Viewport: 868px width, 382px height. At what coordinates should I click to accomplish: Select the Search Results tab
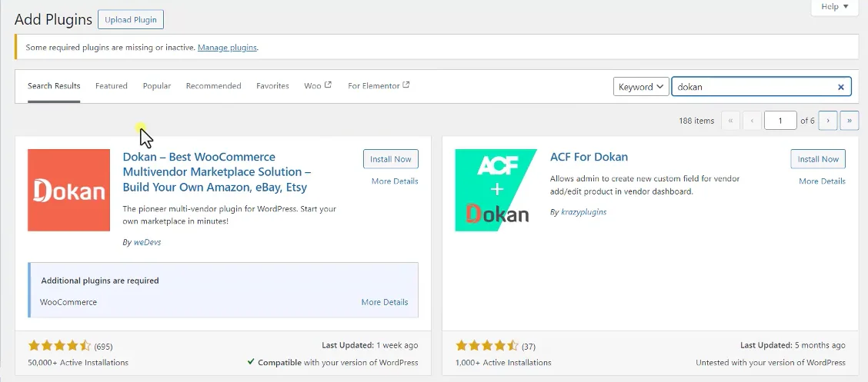54,85
